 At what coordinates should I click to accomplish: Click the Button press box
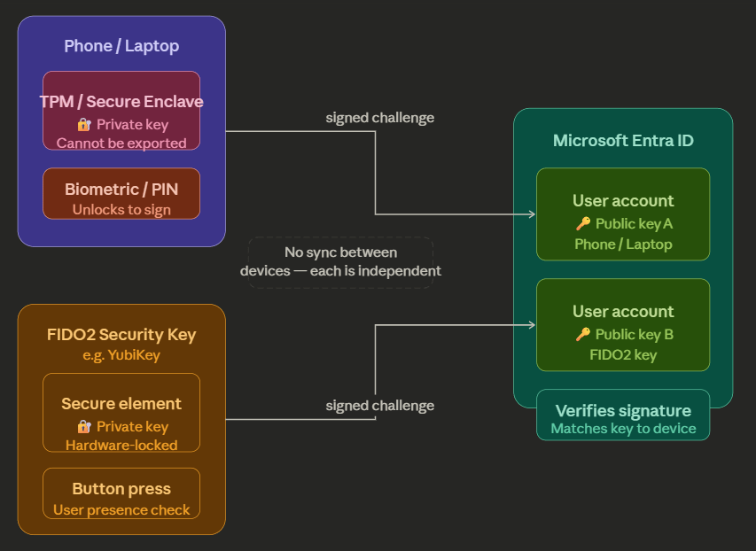[x=121, y=493]
